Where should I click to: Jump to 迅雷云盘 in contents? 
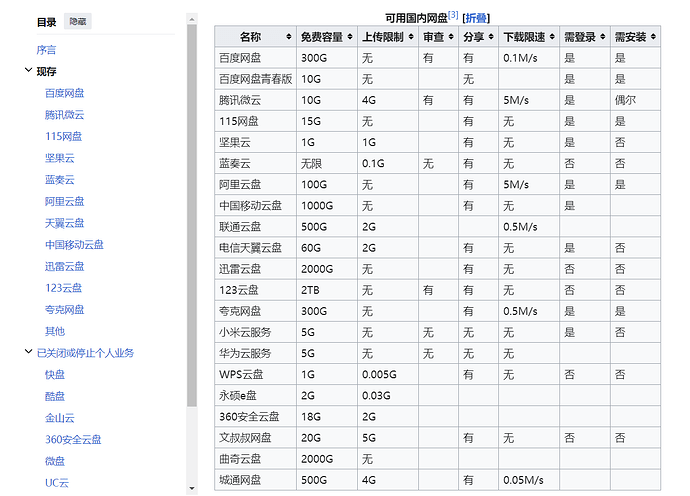click(x=65, y=266)
